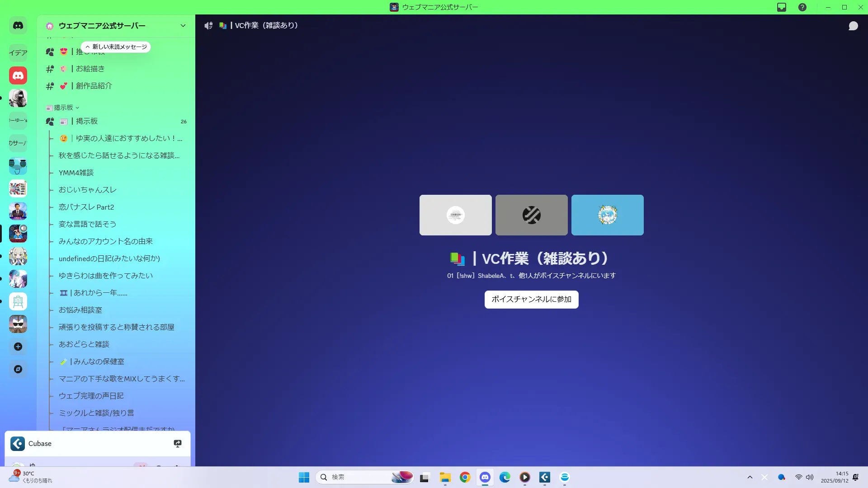Open the inbox icon in title bar

pos(782,7)
